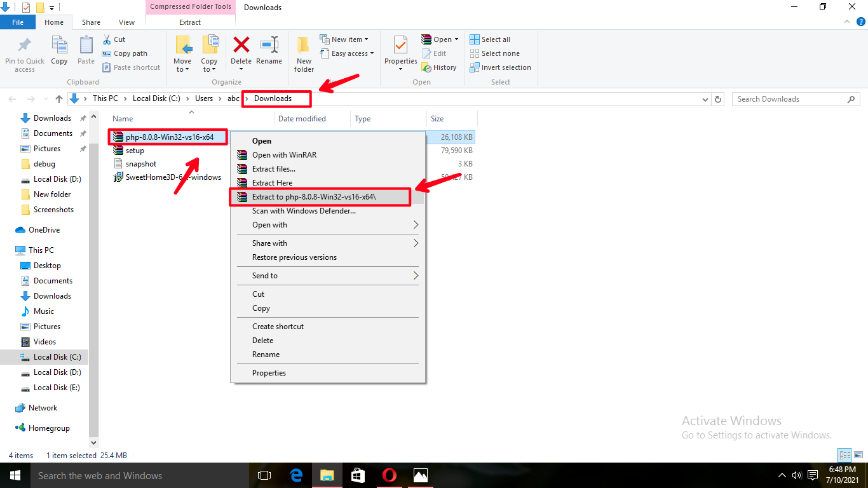Create a new folder using the ribbon icon

303,53
